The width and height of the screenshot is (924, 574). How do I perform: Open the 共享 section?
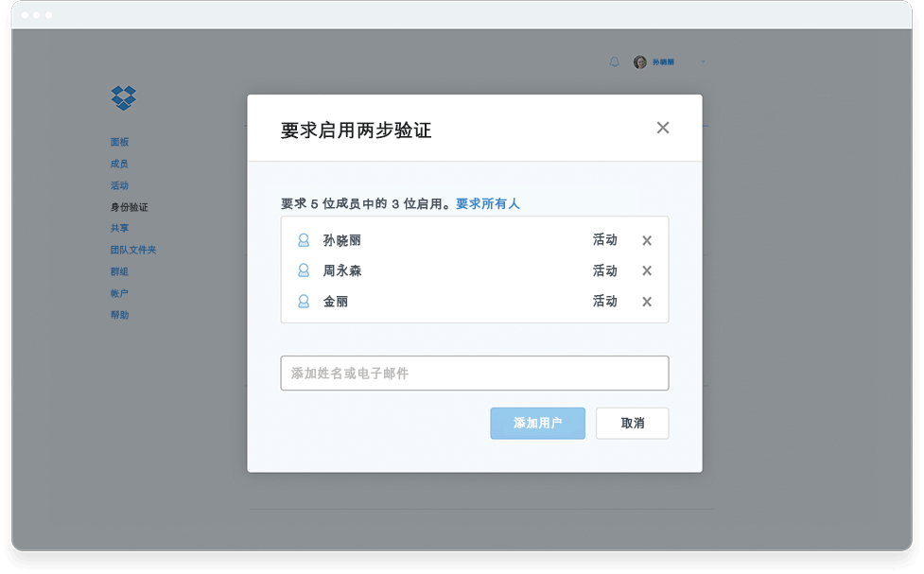coord(120,227)
